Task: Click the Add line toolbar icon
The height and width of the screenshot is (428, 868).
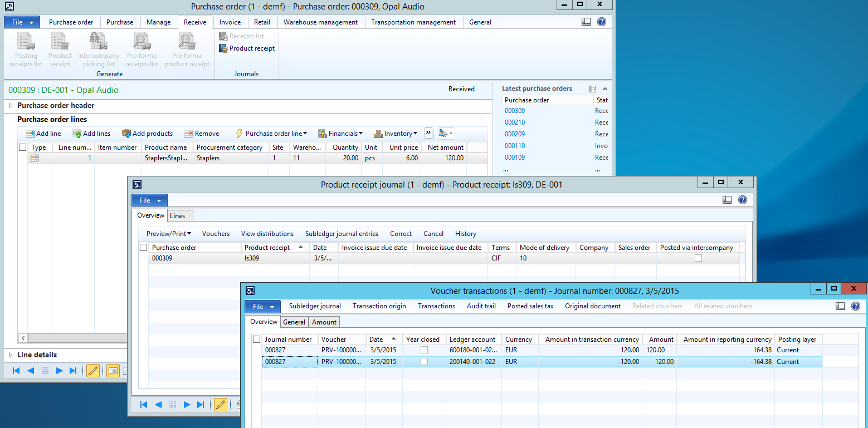Action: [x=30, y=134]
